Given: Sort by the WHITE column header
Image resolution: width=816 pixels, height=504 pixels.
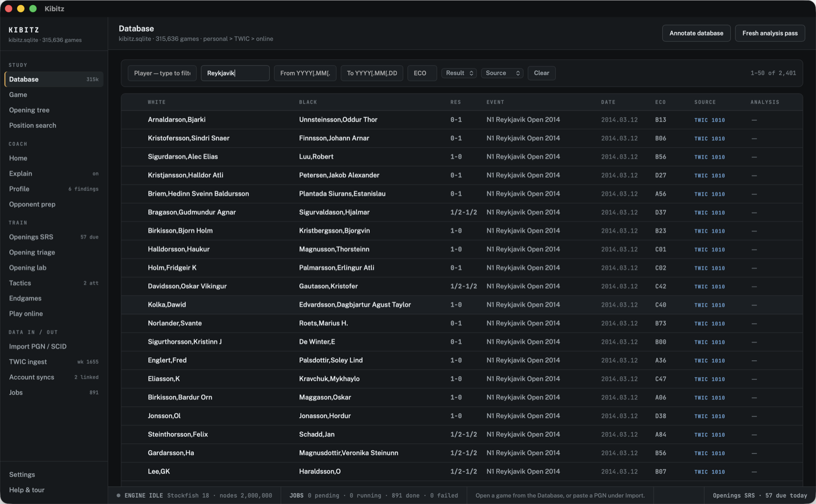Looking at the screenshot, I should tap(157, 102).
